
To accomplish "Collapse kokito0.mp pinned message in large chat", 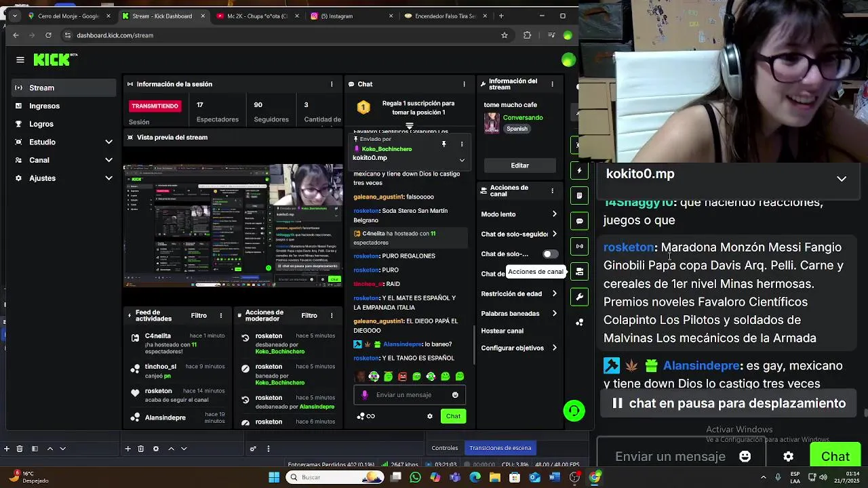I will [x=842, y=179].
